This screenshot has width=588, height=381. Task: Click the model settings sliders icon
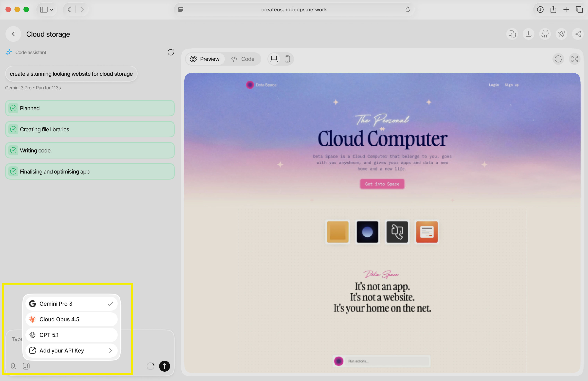point(26,366)
